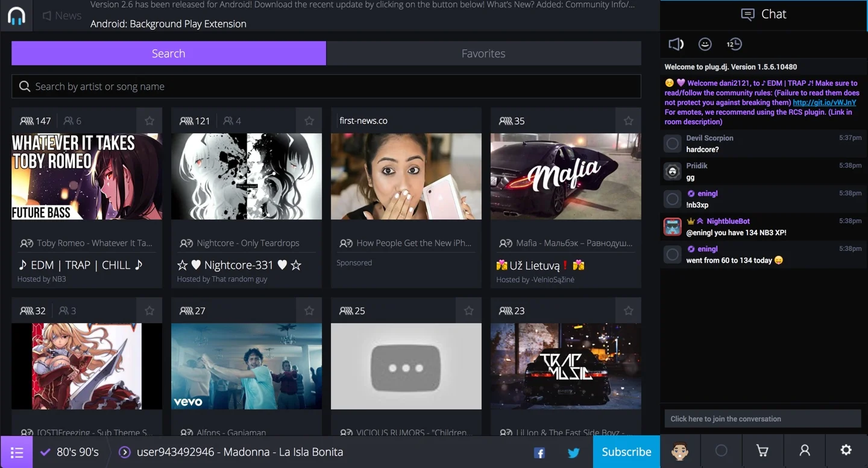The width and height of the screenshot is (868, 468).
Task: Toggle chat timestamp 12-hour clock icon
Action: point(734,44)
